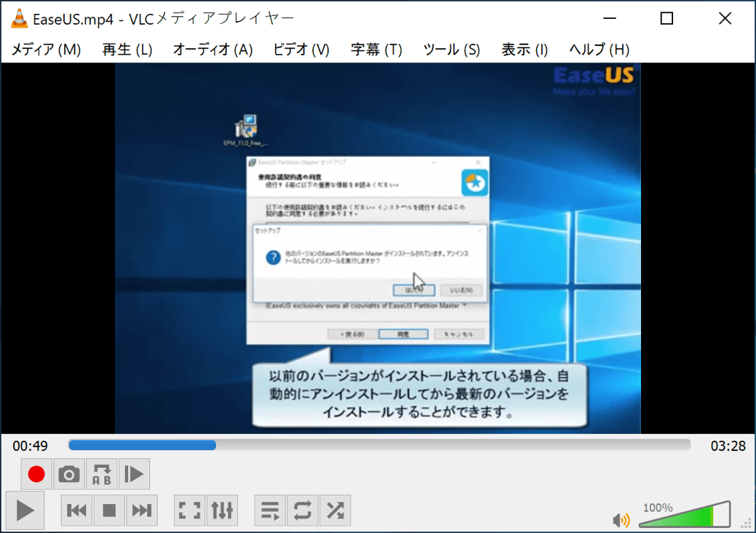Mute audio via the speaker icon
The image size is (756, 533).
click(621, 518)
